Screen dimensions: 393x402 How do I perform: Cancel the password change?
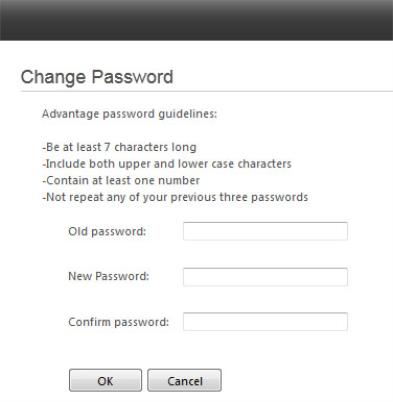point(184,380)
